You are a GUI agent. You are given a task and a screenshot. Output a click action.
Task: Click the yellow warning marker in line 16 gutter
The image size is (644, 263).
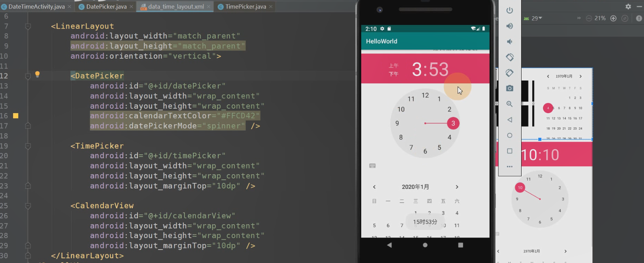(x=16, y=116)
